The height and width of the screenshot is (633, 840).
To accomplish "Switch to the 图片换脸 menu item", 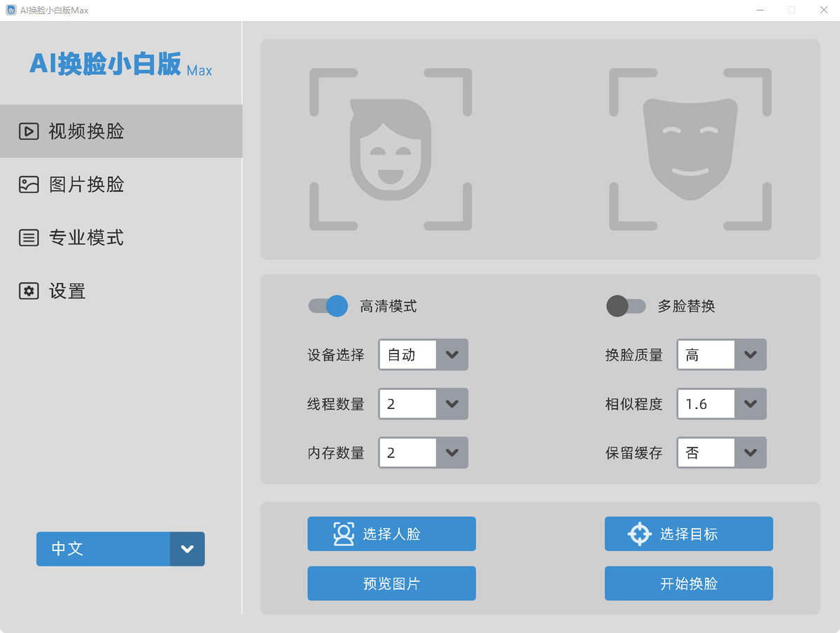I will click(86, 184).
